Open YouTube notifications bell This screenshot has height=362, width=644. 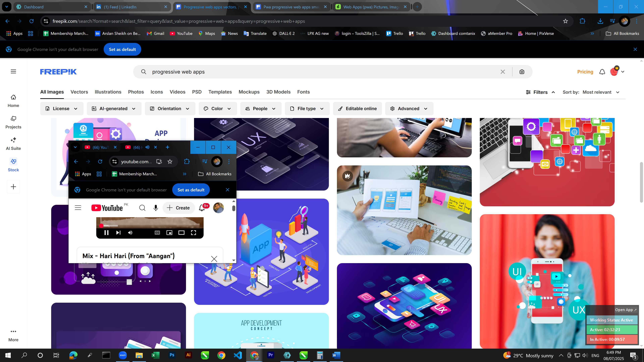tap(202, 208)
